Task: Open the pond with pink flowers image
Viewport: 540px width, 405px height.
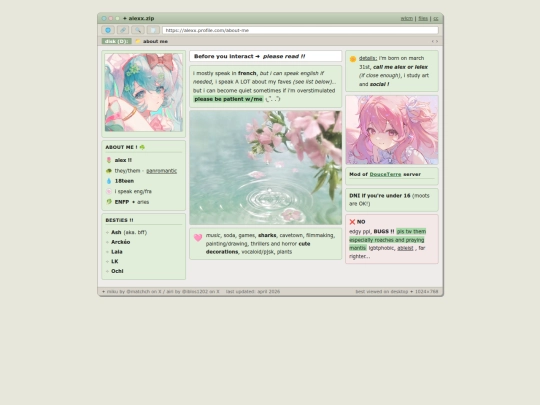Action: 266,168
